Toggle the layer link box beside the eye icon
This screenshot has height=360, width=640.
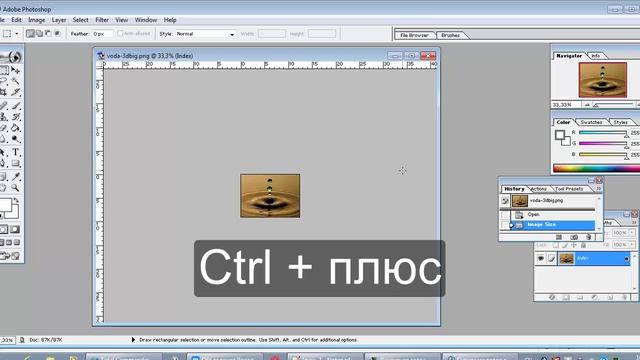point(551,258)
